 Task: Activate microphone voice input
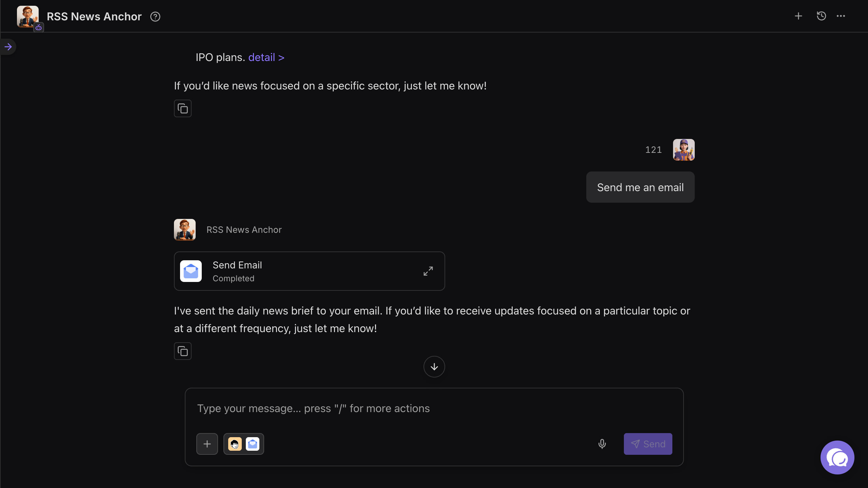click(602, 444)
